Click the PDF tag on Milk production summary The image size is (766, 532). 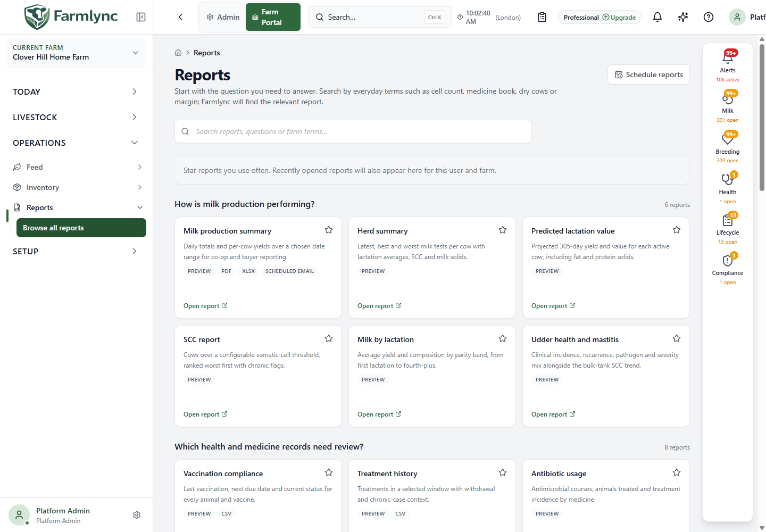coord(227,271)
